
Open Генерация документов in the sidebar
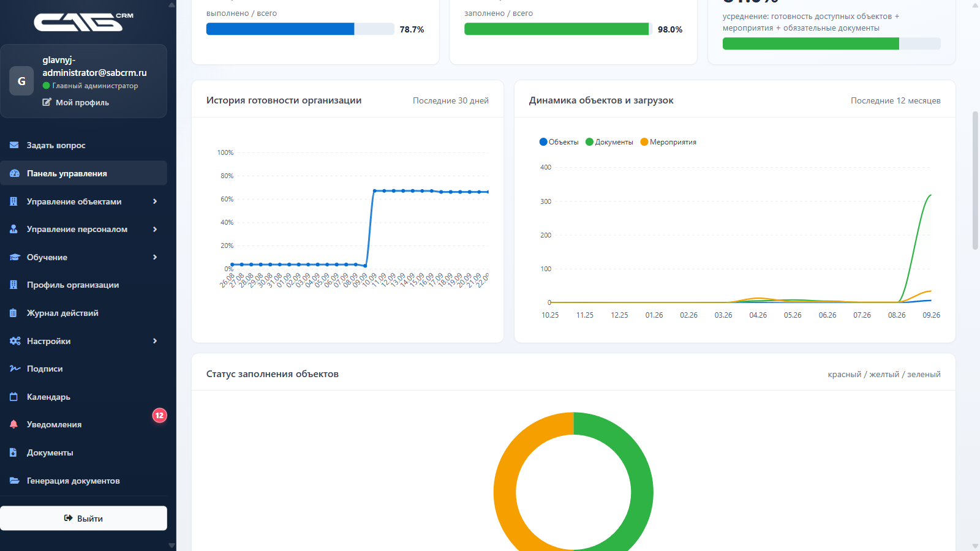pyautogui.click(x=83, y=481)
